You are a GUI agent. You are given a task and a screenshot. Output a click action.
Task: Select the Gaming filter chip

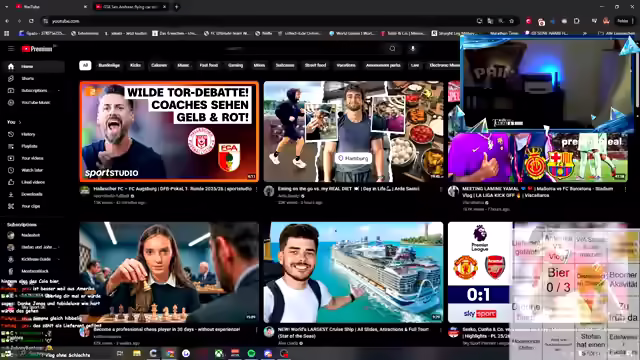[235, 65]
